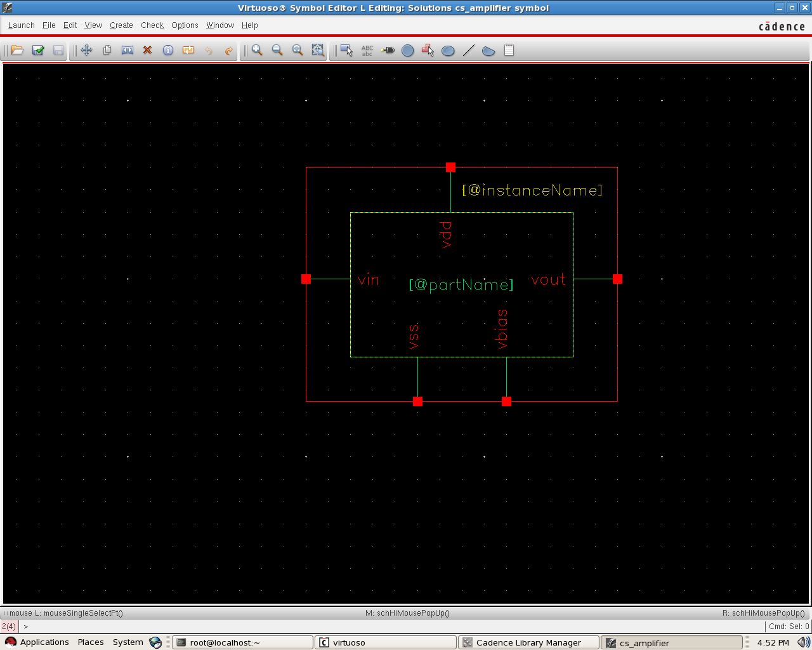812x650 pixels.
Task: Check and Save the symbol
Action: (37, 50)
